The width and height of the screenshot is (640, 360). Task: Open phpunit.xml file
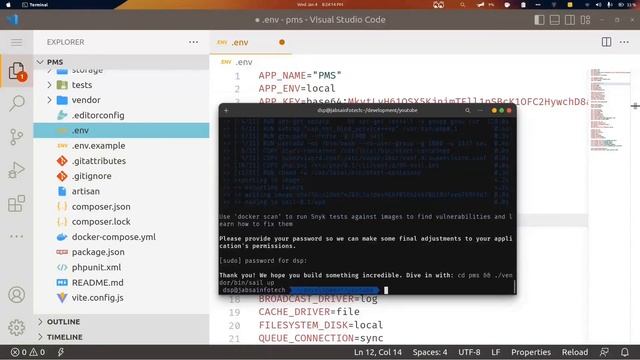(x=96, y=267)
